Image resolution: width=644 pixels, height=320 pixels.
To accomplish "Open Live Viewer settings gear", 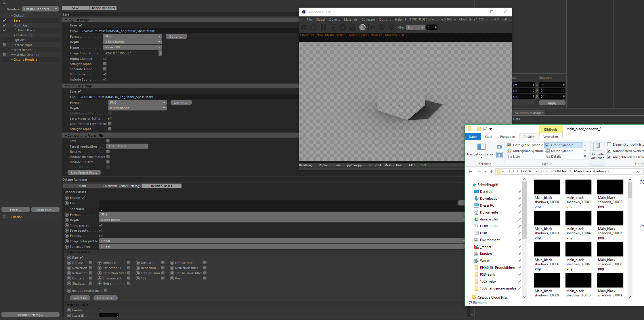I will 343,27.
